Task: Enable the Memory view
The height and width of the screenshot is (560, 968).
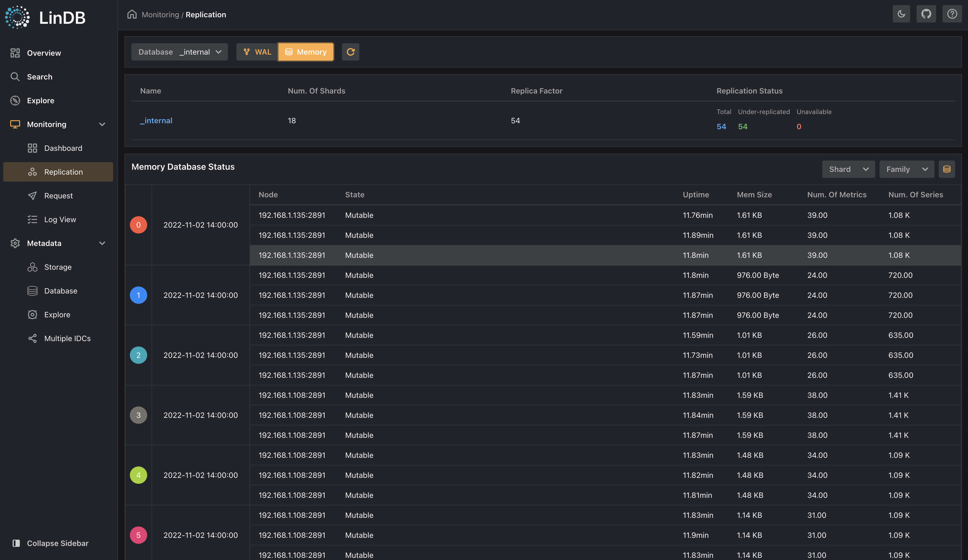Action: (x=306, y=52)
